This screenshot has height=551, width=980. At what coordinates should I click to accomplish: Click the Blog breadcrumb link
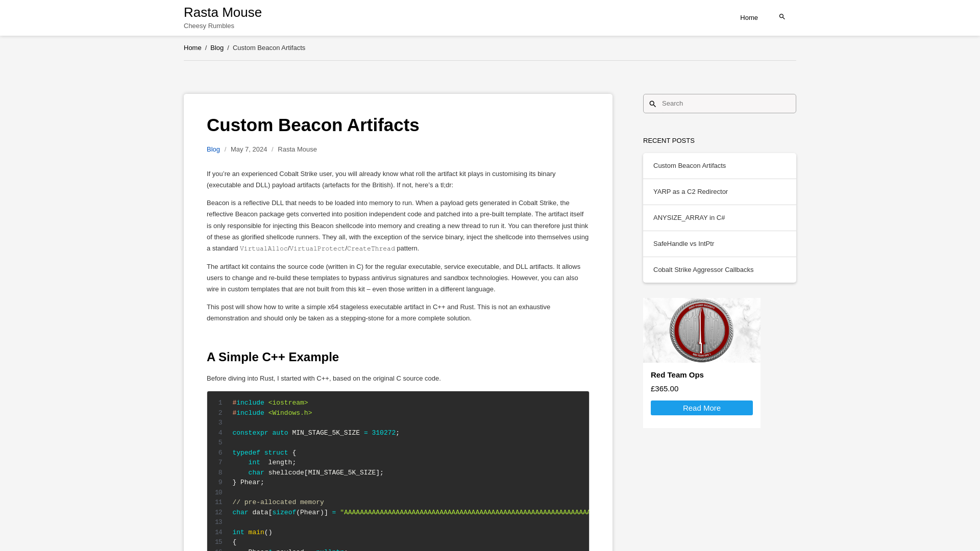(x=217, y=48)
